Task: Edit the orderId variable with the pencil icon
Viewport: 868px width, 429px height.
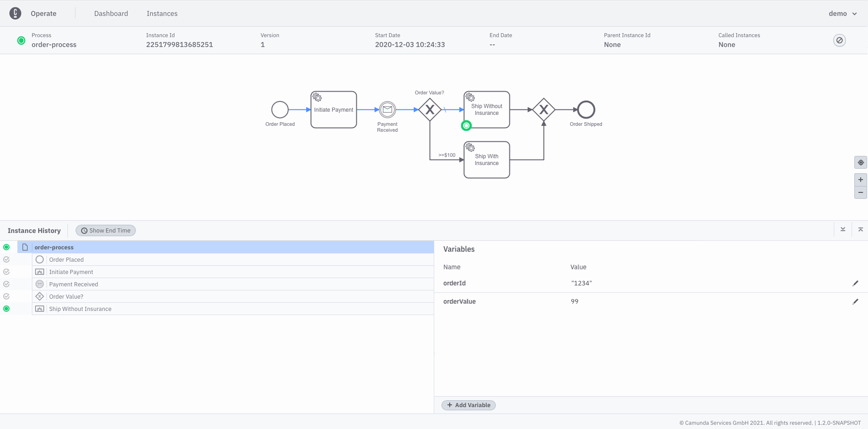Action: (x=856, y=283)
